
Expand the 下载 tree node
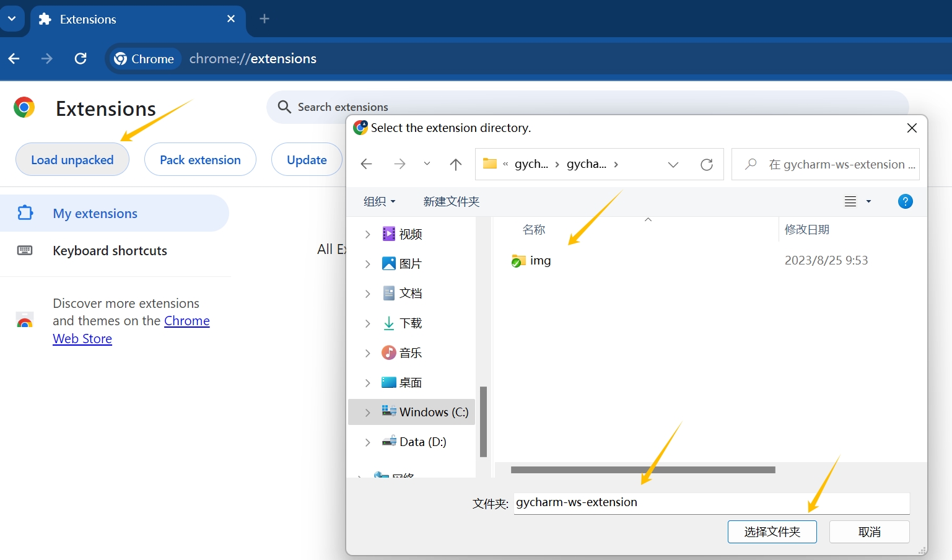[x=368, y=323]
